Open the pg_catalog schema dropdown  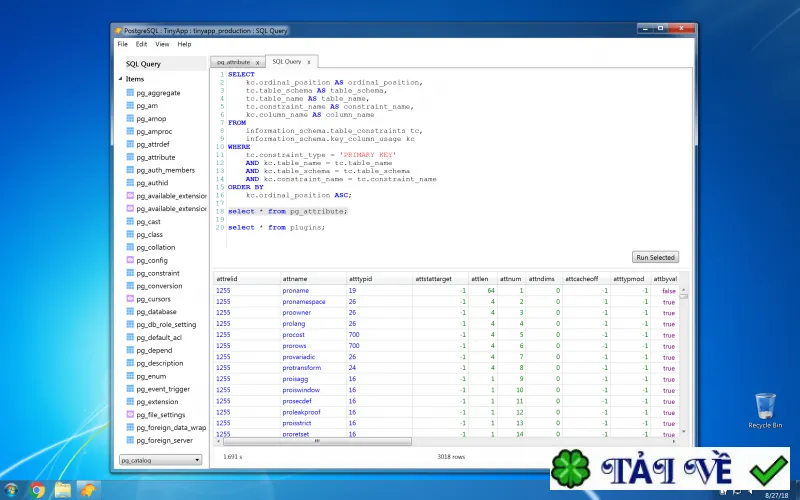(161, 460)
